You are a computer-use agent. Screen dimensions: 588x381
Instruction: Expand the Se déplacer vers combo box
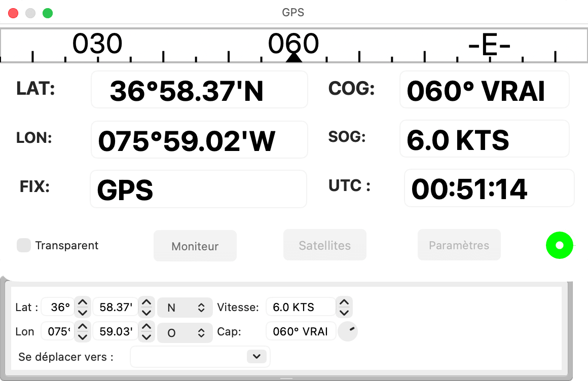tap(256, 356)
